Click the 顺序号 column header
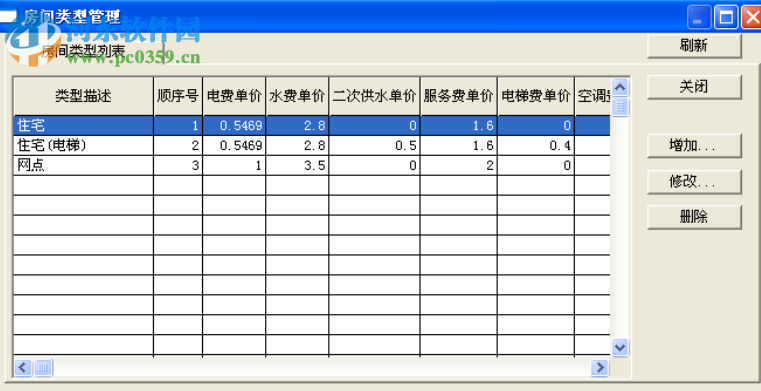The height and width of the screenshot is (391, 761). coord(178,96)
